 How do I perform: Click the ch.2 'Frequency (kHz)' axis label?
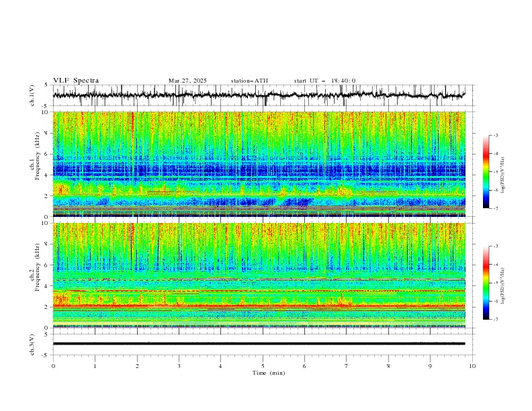(37, 266)
